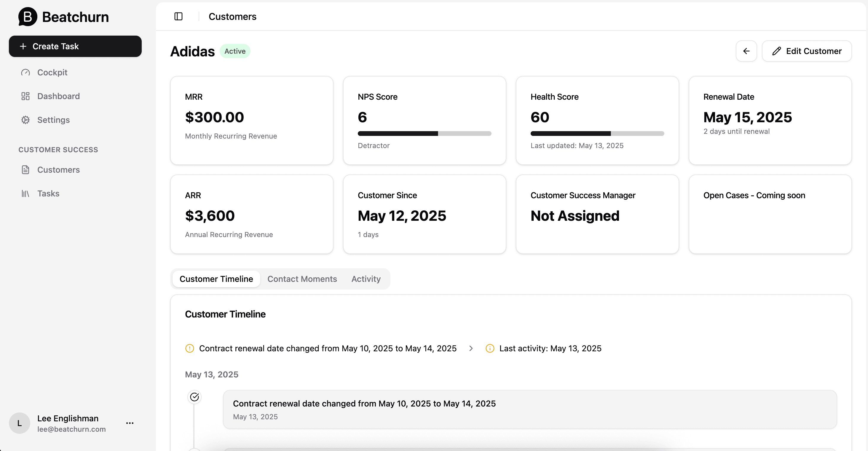Click the May 15, 2025 renewal date

pyautogui.click(x=747, y=117)
